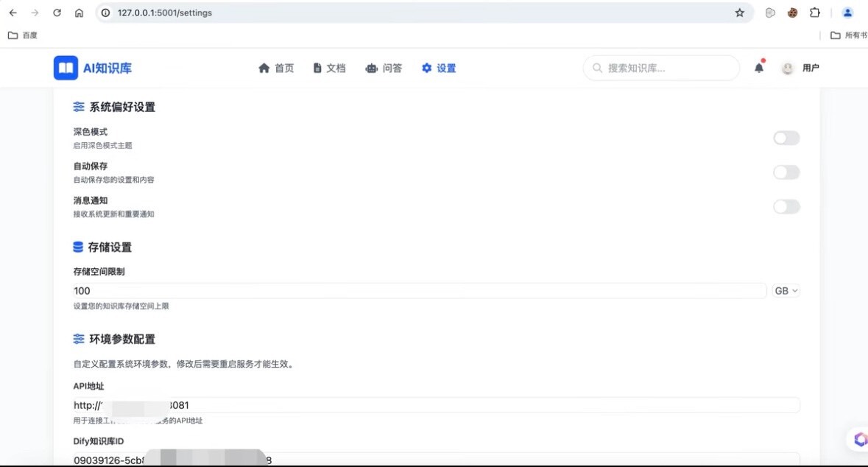Click the 设置您的知识库存储空间上限 hint
The image size is (868, 467).
coord(121,306)
